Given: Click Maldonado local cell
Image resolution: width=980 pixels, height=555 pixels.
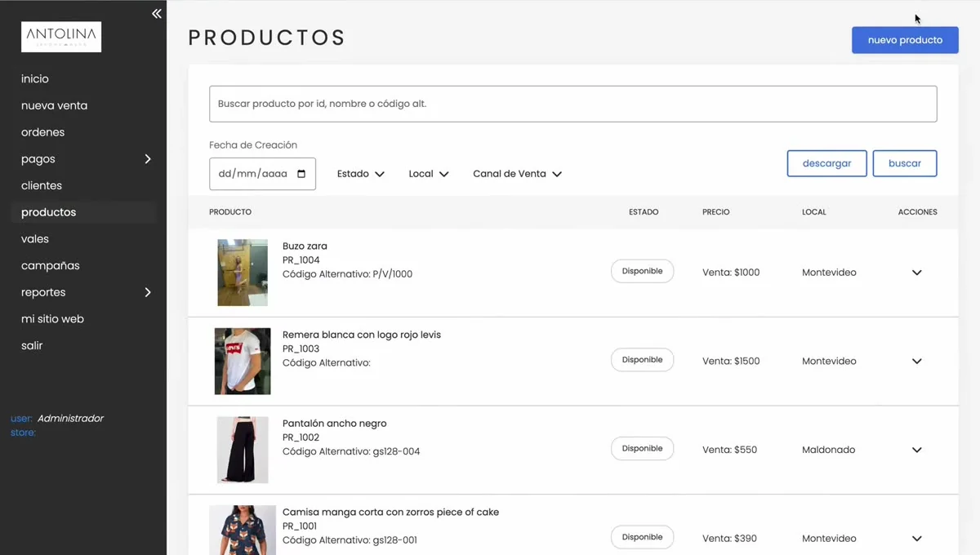Looking at the screenshot, I should point(829,450).
